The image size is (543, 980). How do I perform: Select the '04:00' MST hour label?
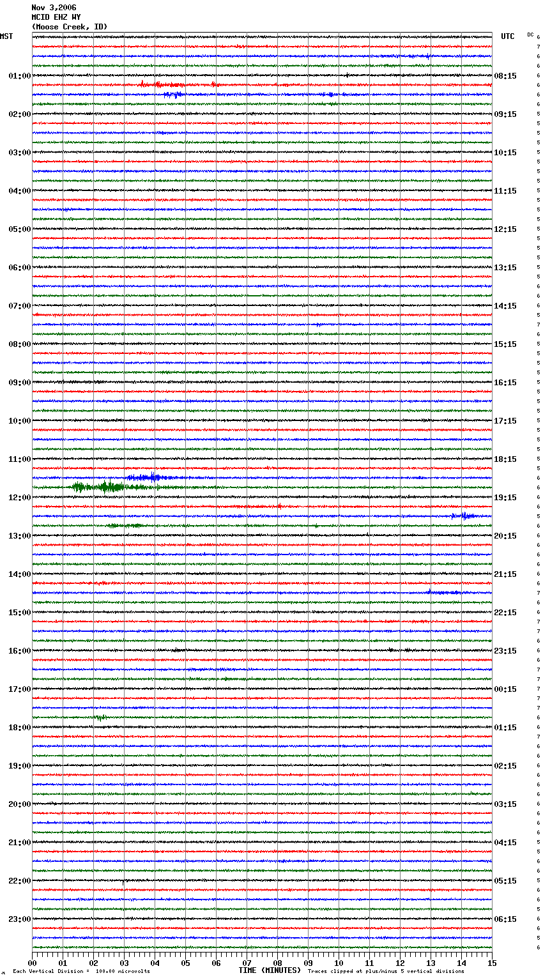pos(20,191)
